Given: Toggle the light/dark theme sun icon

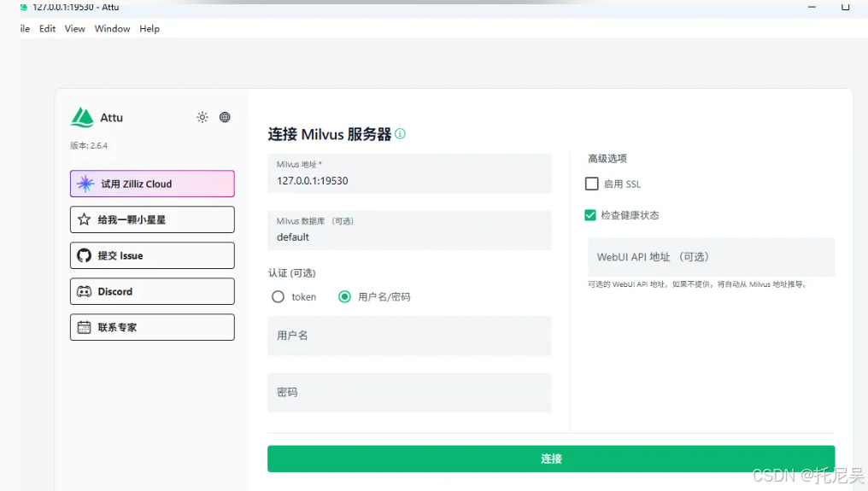Looking at the screenshot, I should pyautogui.click(x=202, y=117).
